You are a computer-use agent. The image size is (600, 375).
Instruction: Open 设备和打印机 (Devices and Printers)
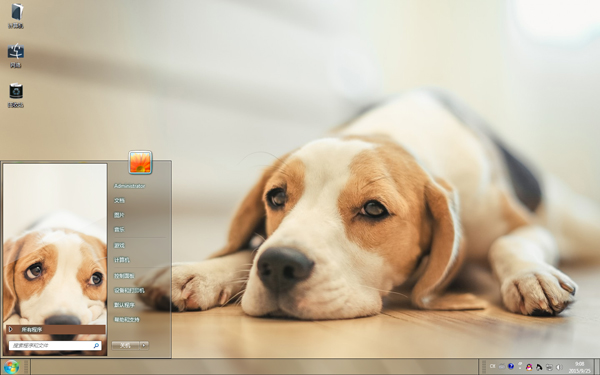(x=129, y=290)
